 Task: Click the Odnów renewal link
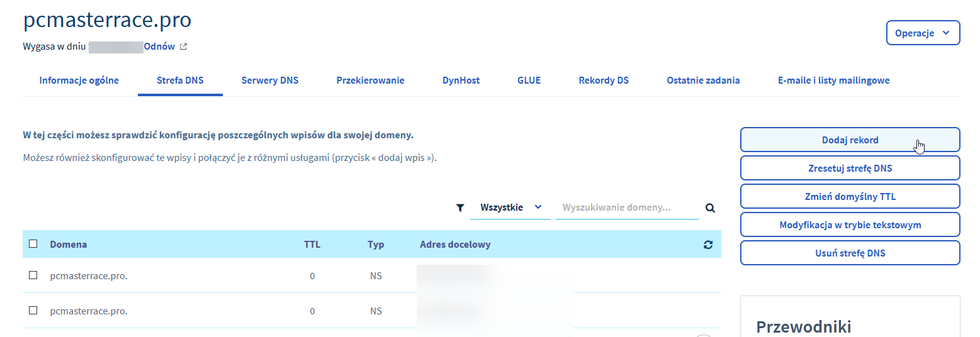tap(159, 47)
